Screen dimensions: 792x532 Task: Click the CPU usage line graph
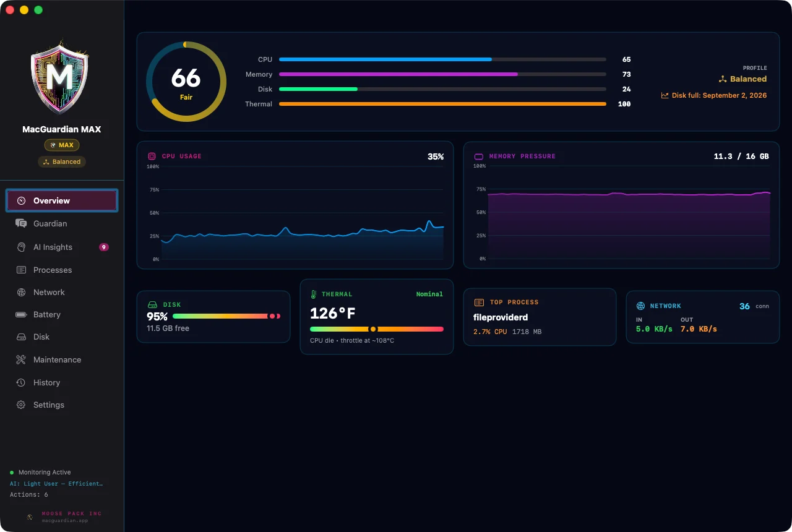303,213
